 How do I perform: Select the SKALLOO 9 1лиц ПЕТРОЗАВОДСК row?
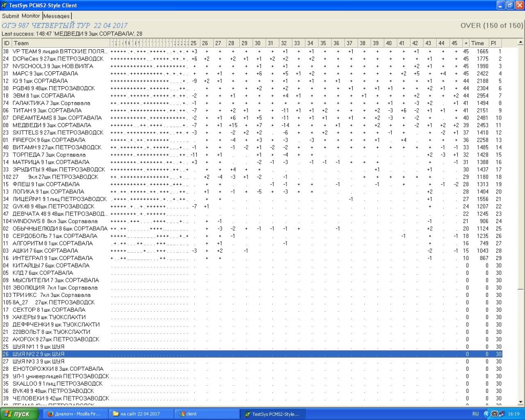pyautogui.click(x=252, y=384)
